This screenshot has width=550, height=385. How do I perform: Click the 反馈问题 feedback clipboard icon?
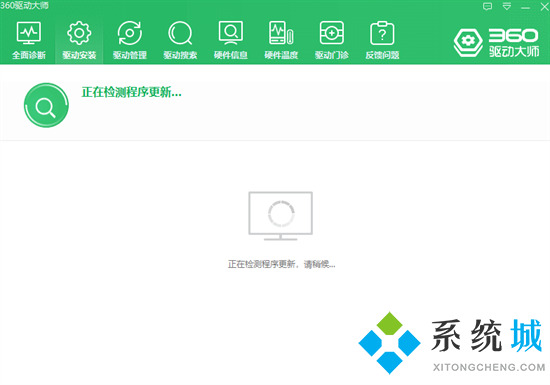(382, 33)
